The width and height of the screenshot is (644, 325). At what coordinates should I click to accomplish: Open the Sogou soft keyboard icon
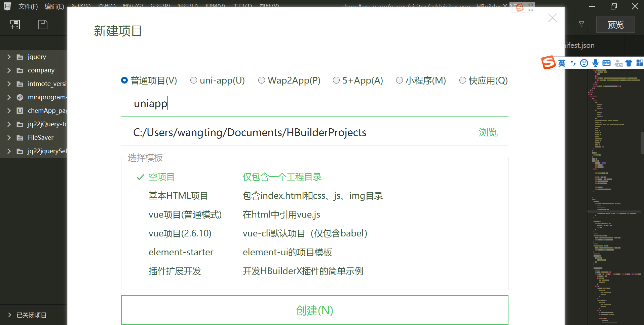pos(607,63)
